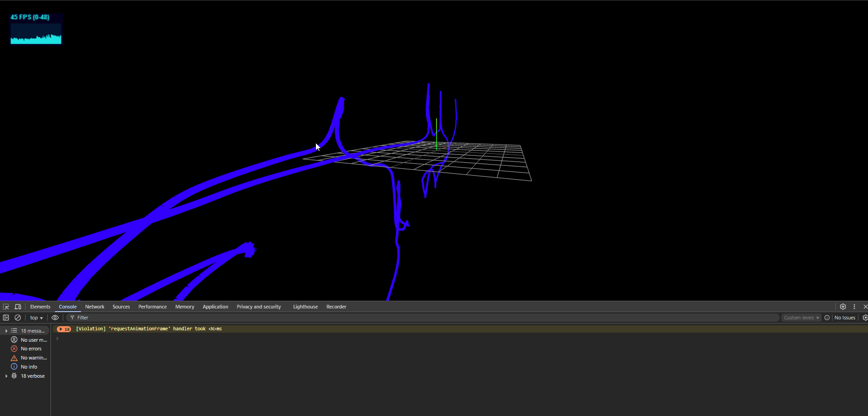Select the No errors sidebar filter
868x416 pixels.
tap(31, 349)
